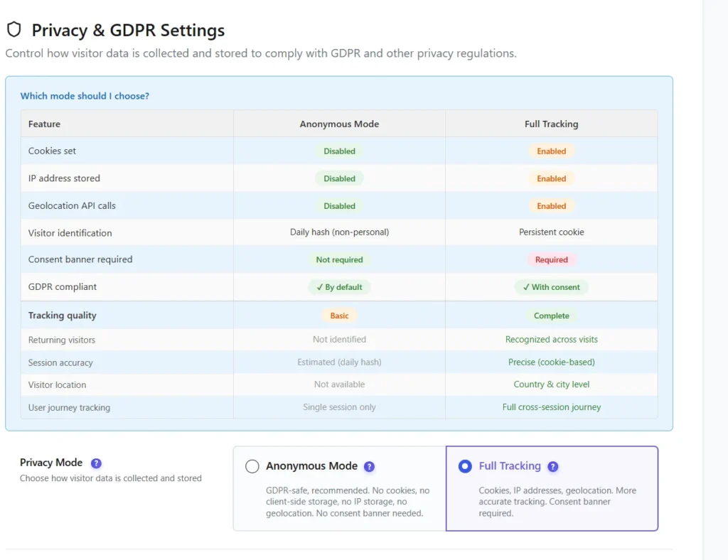Click the page subtitle about GDPR compliance
Viewport: 728px width, 560px height.
(x=261, y=53)
